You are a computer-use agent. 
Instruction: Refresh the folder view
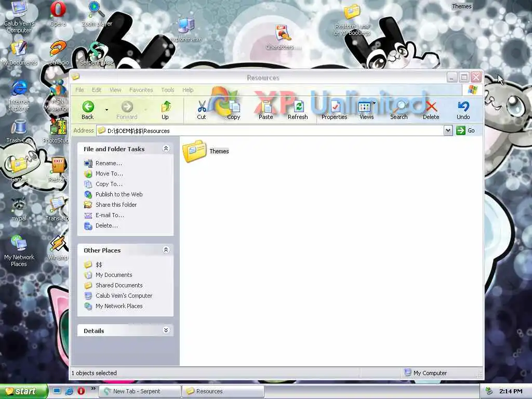point(298,110)
